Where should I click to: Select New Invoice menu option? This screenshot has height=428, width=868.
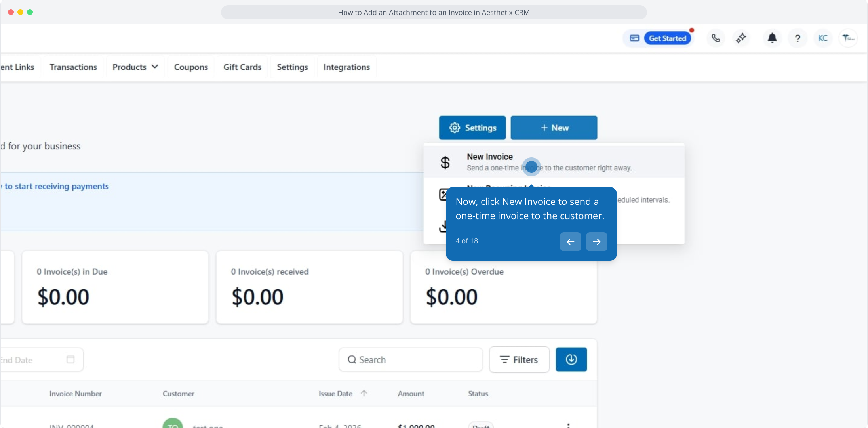tap(489, 157)
